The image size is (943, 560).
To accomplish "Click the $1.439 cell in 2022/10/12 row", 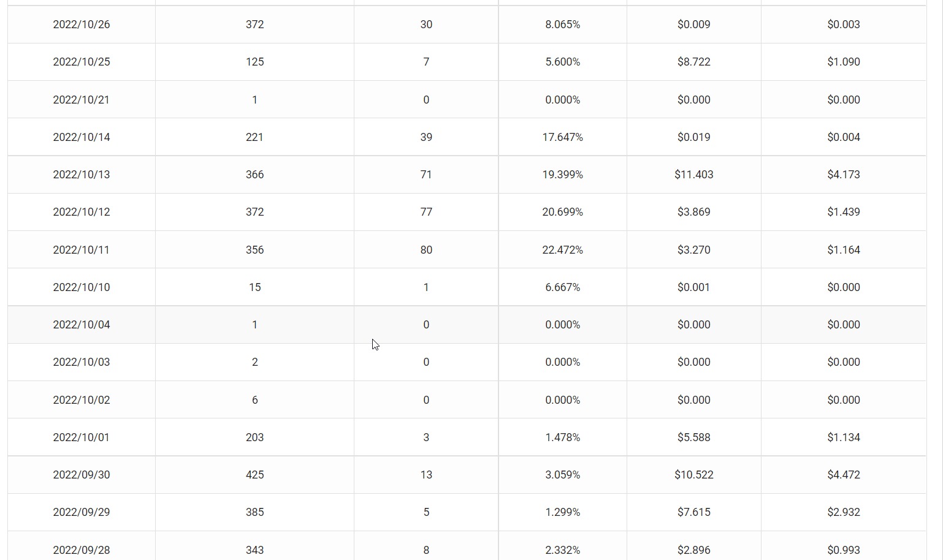I will pyautogui.click(x=843, y=212).
